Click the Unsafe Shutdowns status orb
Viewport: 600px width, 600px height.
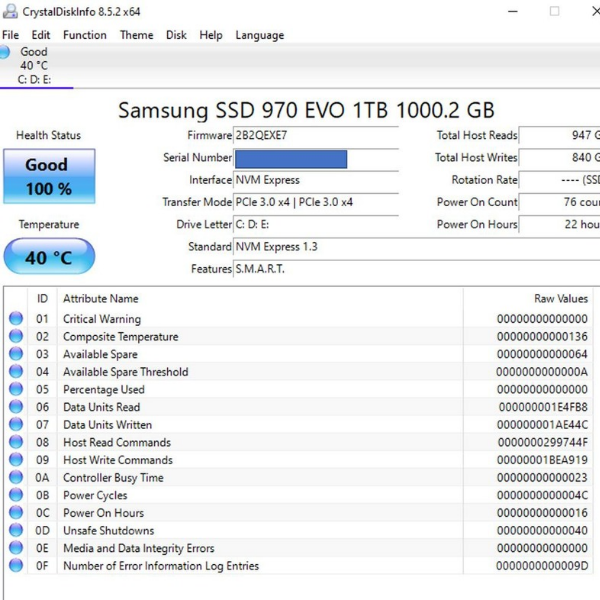(x=16, y=530)
